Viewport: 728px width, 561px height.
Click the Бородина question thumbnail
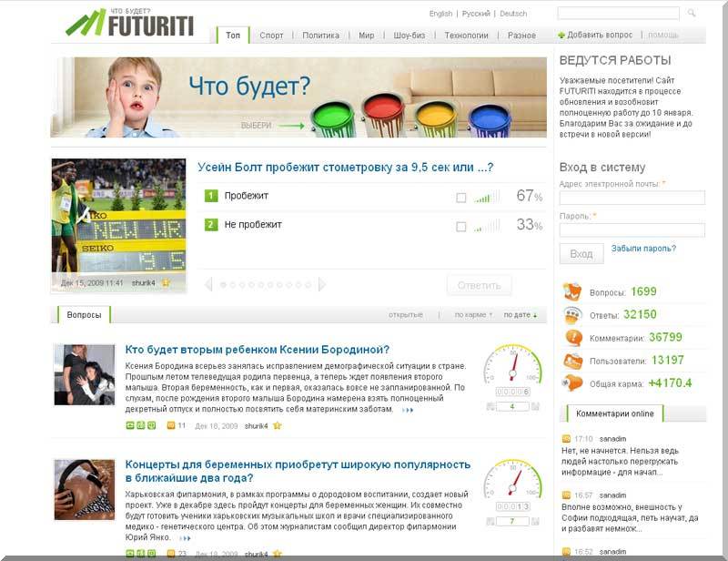[x=85, y=374]
